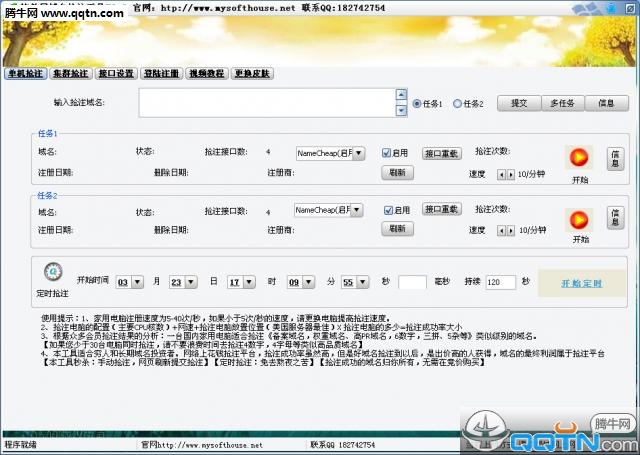Click 刷新 button in Task 1
The image size is (640, 455).
click(x=398, y=173)
